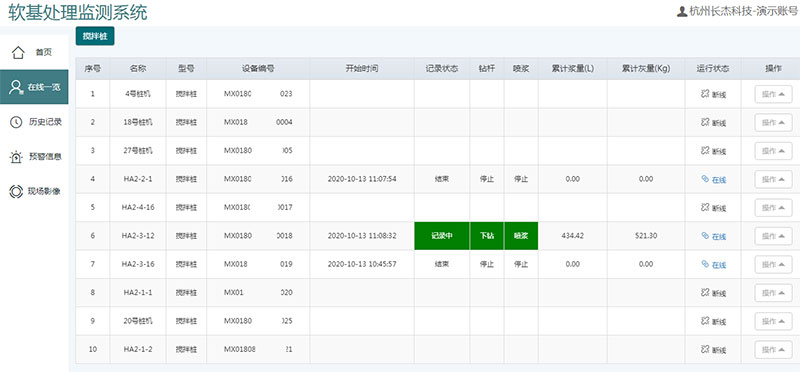Viewport: 800px width, 372px height.
Task: Open the 操作 dropdown for HA2-2-1
Action: click(773, 180)
